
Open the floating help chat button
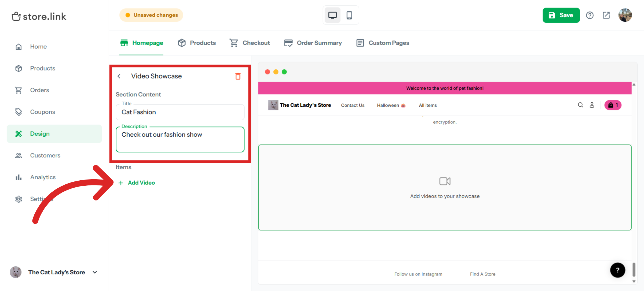617,270
